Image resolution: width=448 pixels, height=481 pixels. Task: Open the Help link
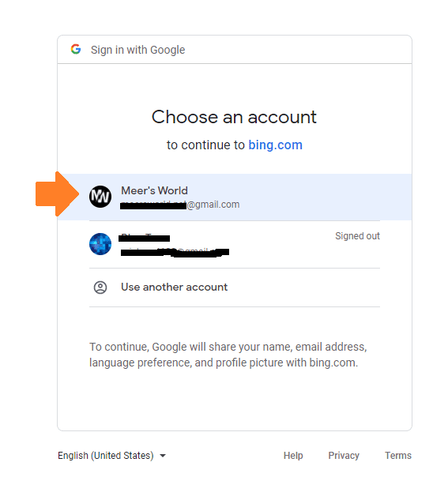point(293,456)
